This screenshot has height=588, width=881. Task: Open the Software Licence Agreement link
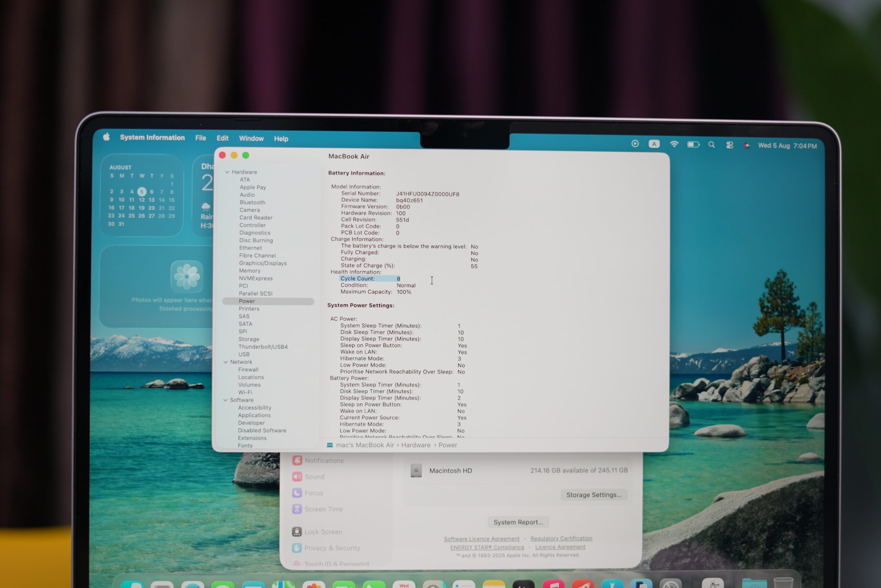pos(482,539)
